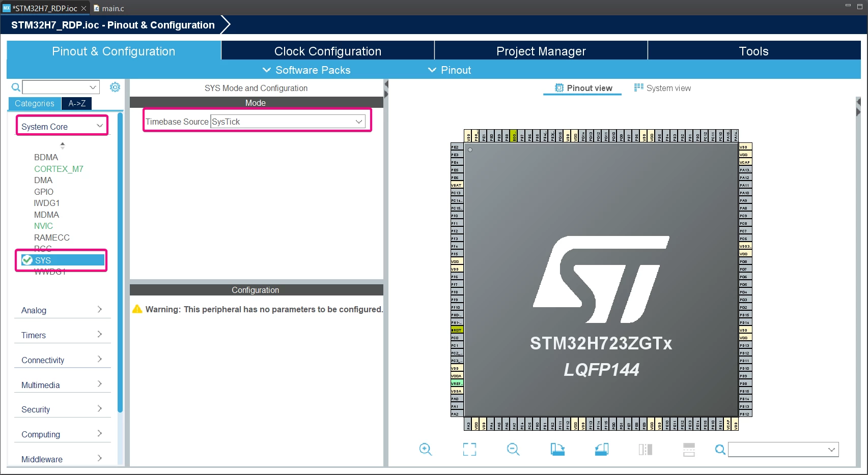Open the Pinout menu

[x=450, y=70]
